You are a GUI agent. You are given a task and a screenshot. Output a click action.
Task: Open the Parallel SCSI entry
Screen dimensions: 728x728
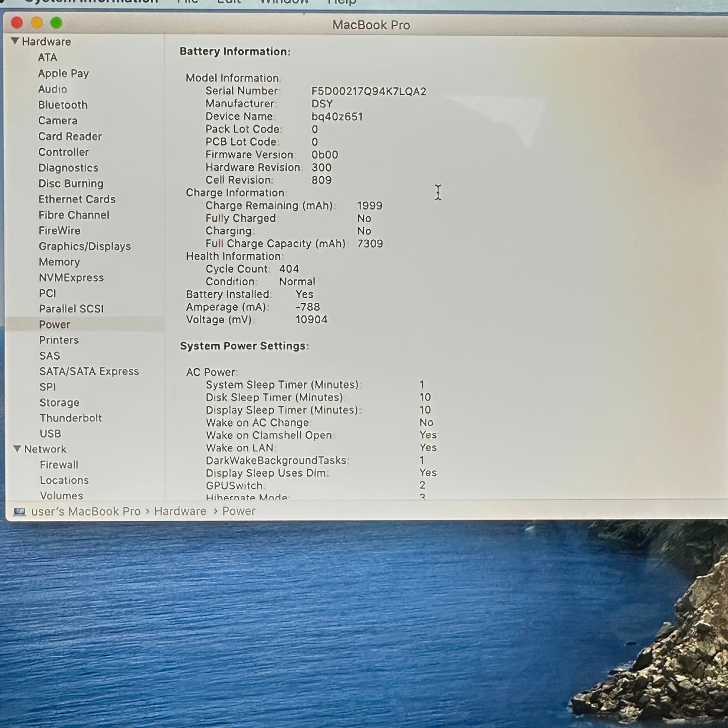click(72, 309)
